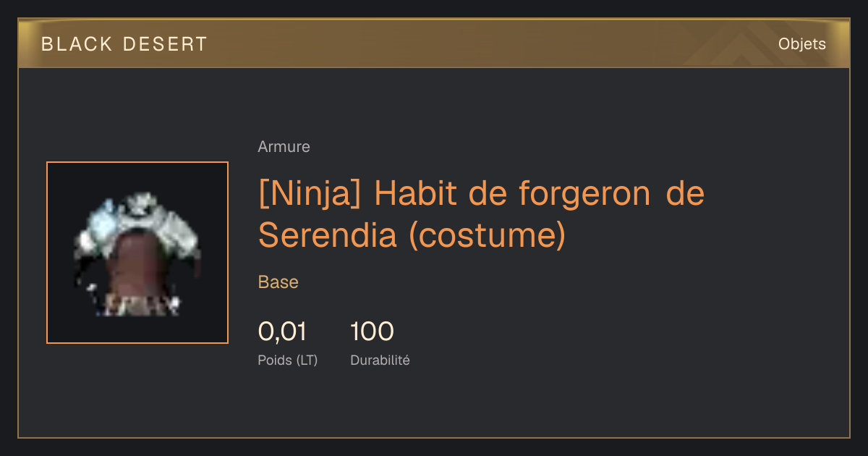This screenshot has width=868, height=456.
Task: Click empty dark card area below stats
Action: point(434,405)
